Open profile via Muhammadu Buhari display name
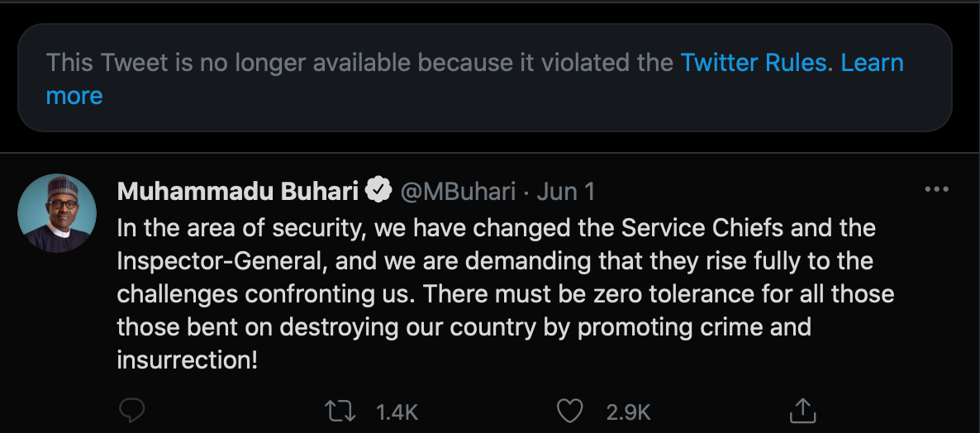 [x=237, y=192]
